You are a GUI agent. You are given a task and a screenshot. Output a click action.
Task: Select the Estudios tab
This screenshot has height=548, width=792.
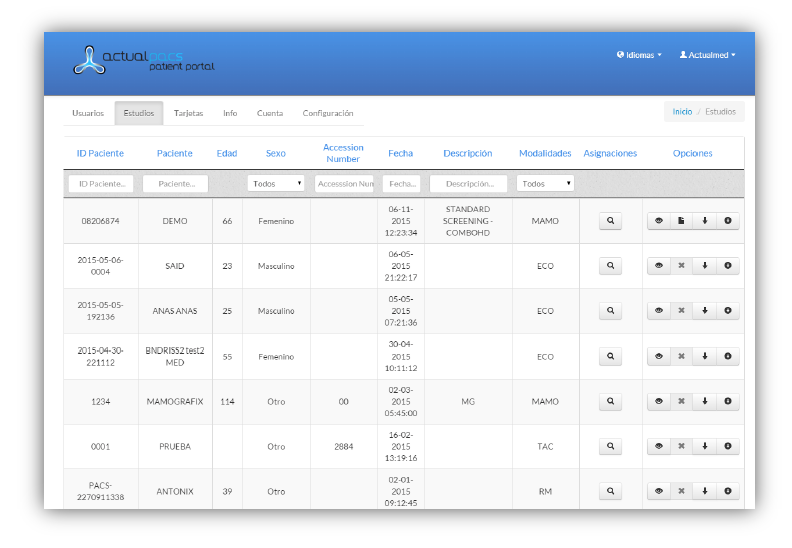click(139, 113)
